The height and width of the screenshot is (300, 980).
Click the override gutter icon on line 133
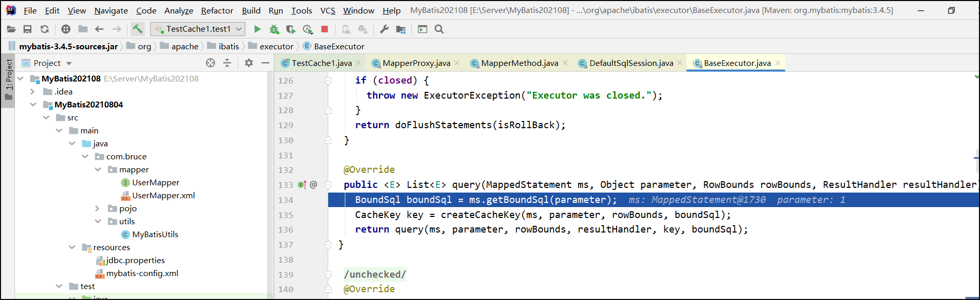[302, 185]
